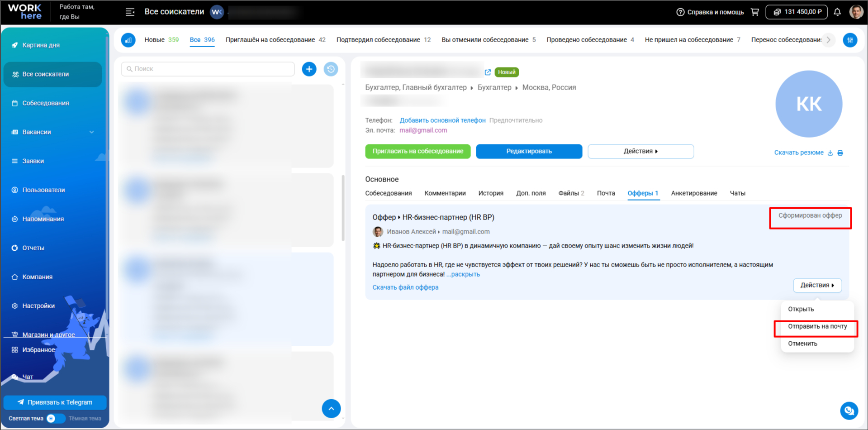Click the KK candidate avatar
Screen dimensions: 868x430
click(x=809, y=104)
